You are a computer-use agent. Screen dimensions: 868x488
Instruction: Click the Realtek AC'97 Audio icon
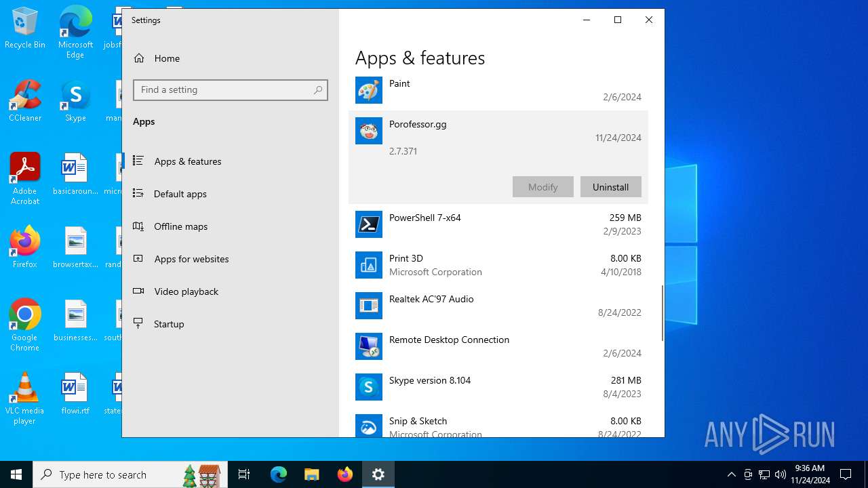pos(369,306)
